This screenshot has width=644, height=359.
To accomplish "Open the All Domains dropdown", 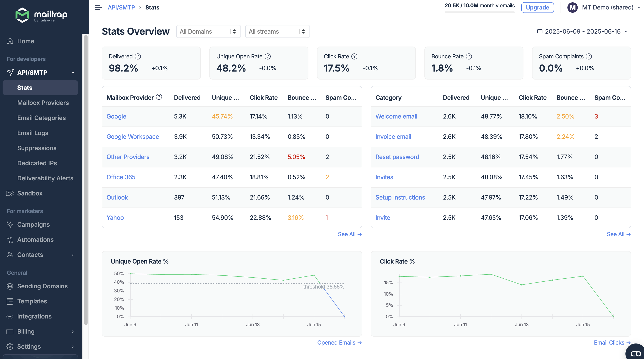I will tap(208, 31).
